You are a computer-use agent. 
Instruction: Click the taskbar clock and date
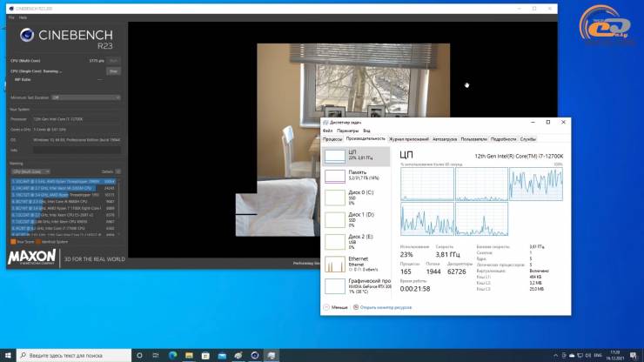614,355
